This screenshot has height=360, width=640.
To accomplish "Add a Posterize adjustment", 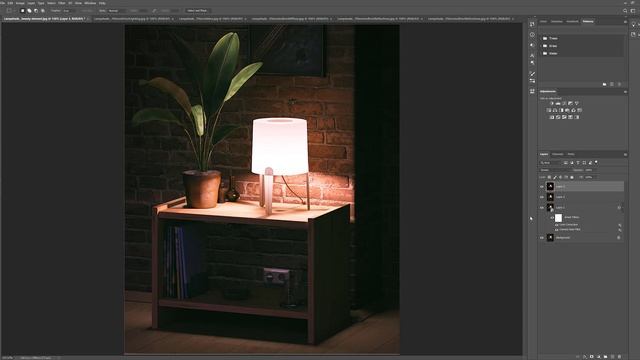I will click(x=558, y=117).
